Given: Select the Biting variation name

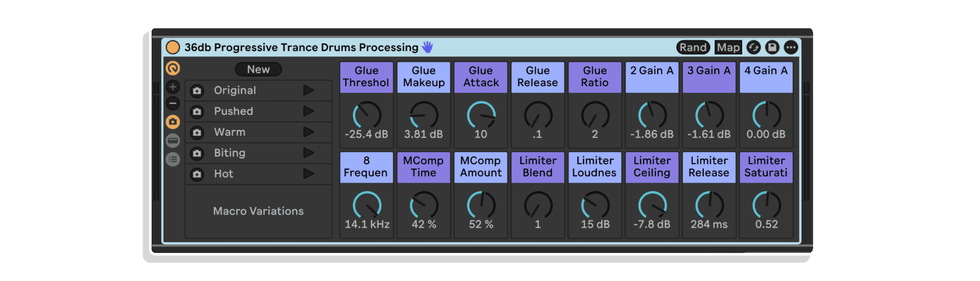Looking at the screenshot, I should point(230,153).
